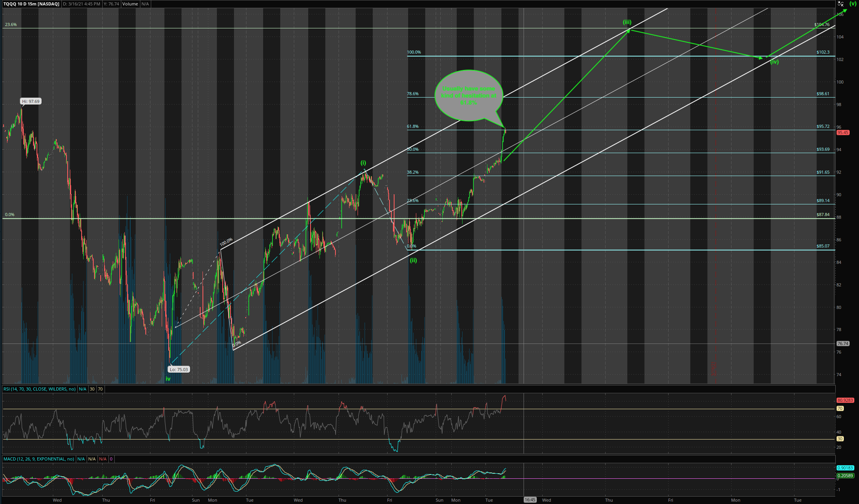859x504 pixels.
Task: Click the 76.74 cursor price tag
Action: click(x=843, y=344)
